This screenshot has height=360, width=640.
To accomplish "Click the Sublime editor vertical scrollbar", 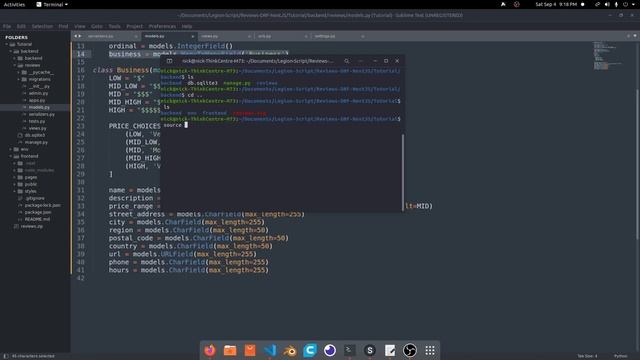I will 637,164.
